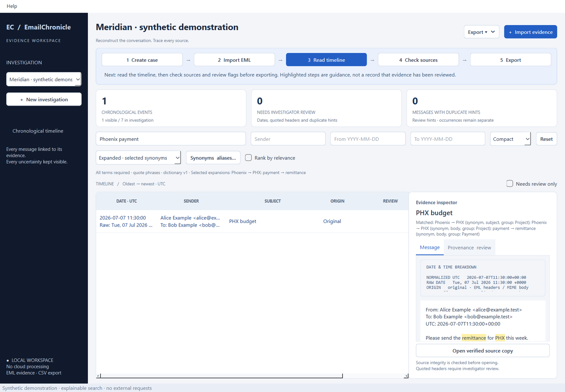The height and width of the screenshot is (392, 565).
Task: Enable Rank by relevance checkbox
Action: (249, 158)
